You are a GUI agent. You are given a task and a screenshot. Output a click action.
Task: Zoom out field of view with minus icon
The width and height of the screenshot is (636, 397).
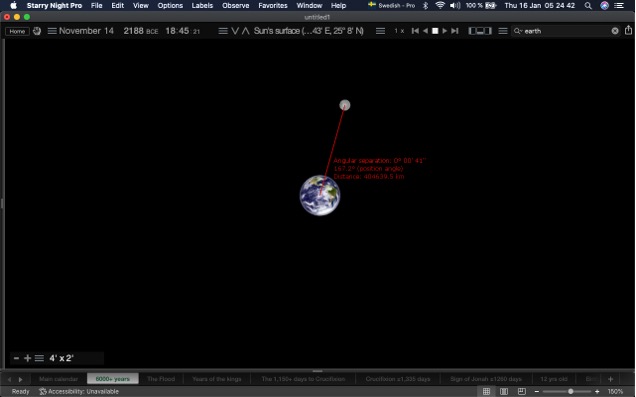16,358
